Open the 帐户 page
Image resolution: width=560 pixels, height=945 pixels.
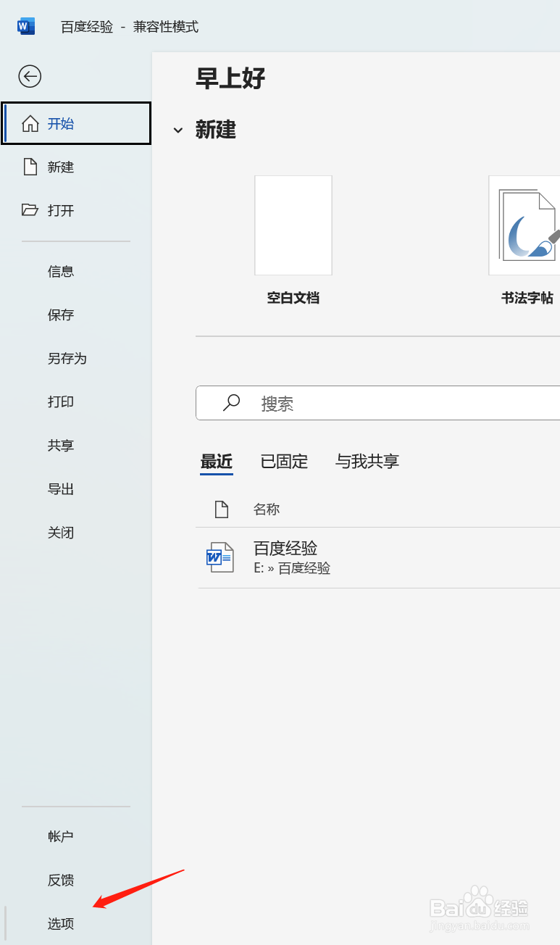point(76,836)
